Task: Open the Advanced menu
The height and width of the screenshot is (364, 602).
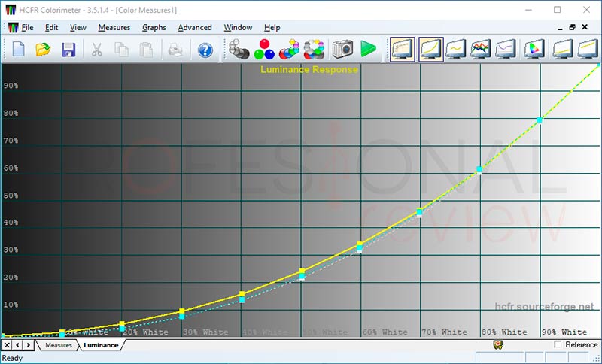Action: [x=195, y=28]
